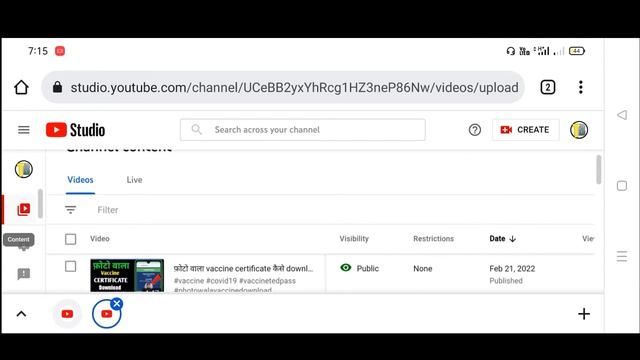The width and height of the screenshot is (640, 360).
Task: Tap the red screen recording indicator
Action: pos(60,51)
